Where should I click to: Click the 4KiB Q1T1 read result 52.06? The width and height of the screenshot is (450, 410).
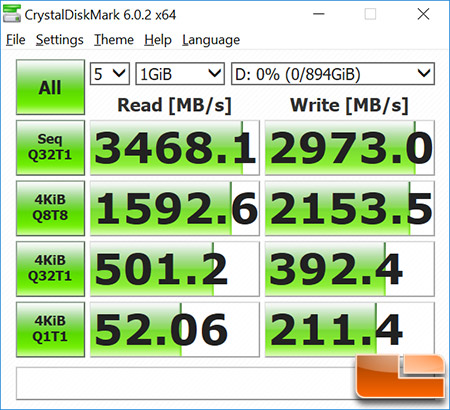[x=175, y=329]
